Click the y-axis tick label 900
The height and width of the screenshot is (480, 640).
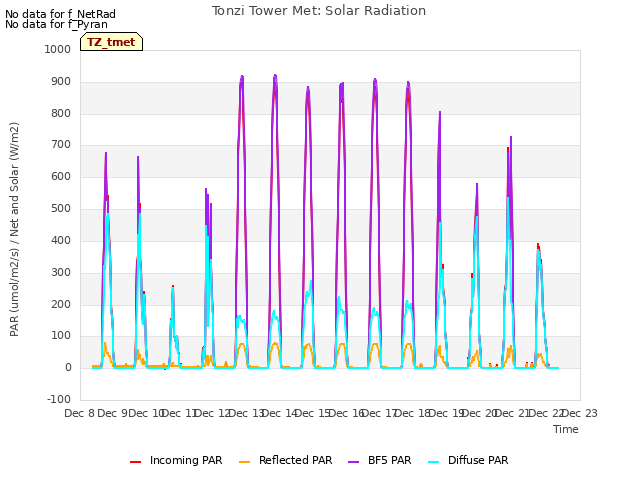61,82
